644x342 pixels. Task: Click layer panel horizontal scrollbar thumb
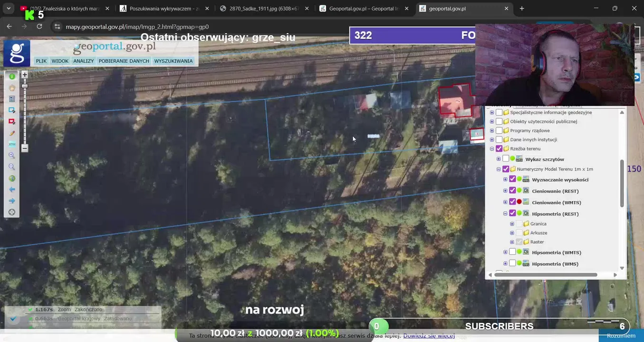(546, 275)
